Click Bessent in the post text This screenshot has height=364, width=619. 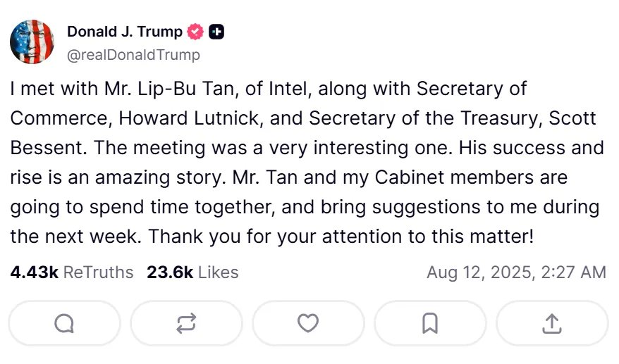[x=47, y=148]
